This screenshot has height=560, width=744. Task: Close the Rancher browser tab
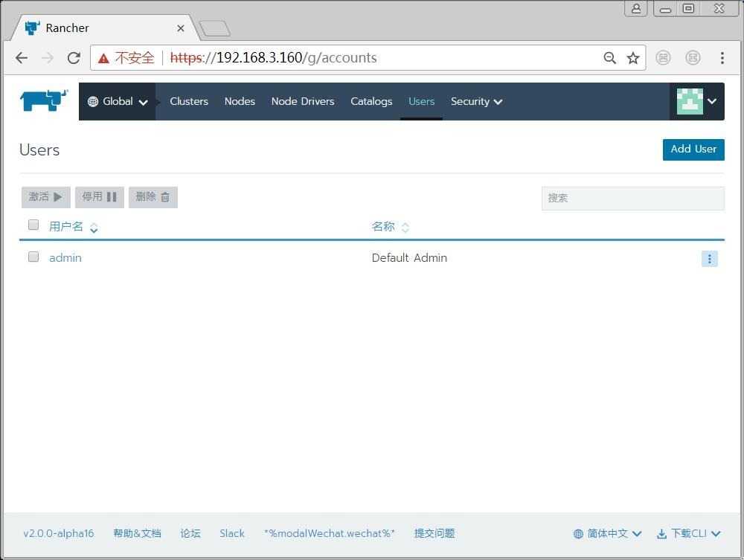point(180,28)
